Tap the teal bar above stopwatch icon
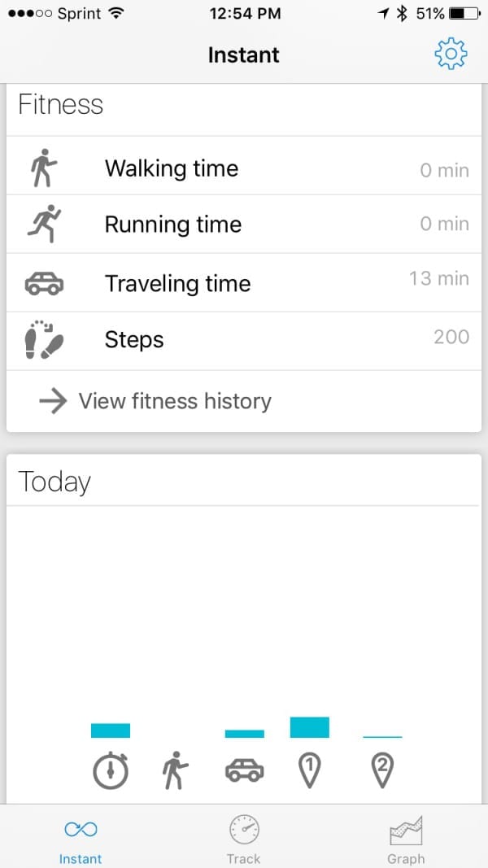This screenshot has width=488, height=868. click(x=111, y=731)
